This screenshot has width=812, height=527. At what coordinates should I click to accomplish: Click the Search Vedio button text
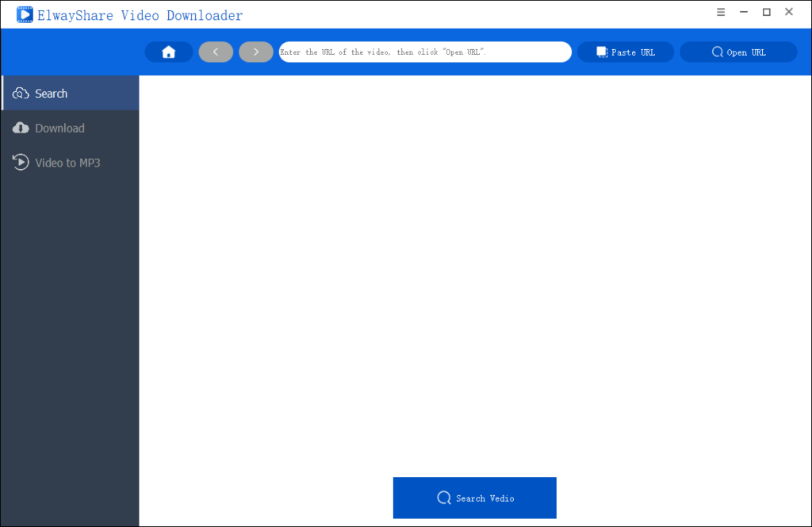[x=485, y=498]
